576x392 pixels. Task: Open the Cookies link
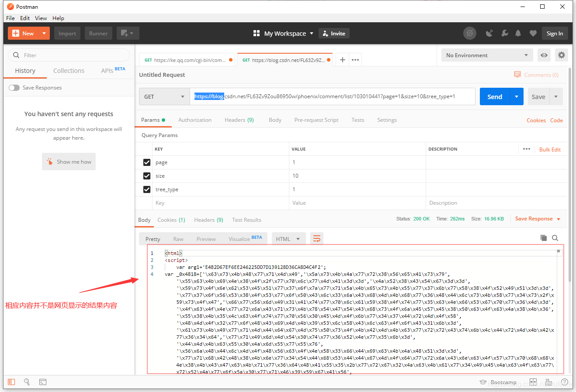(x=536, y=120)
